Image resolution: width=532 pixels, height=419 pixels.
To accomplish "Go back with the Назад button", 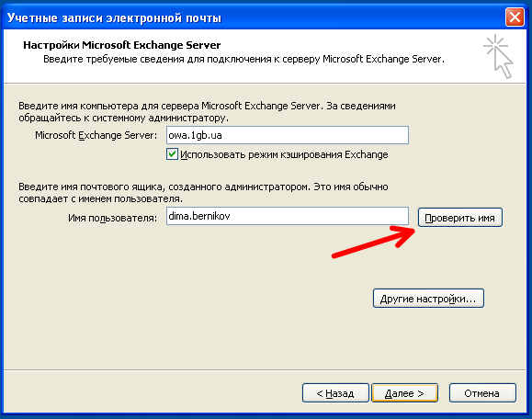I will pos(335,393).
